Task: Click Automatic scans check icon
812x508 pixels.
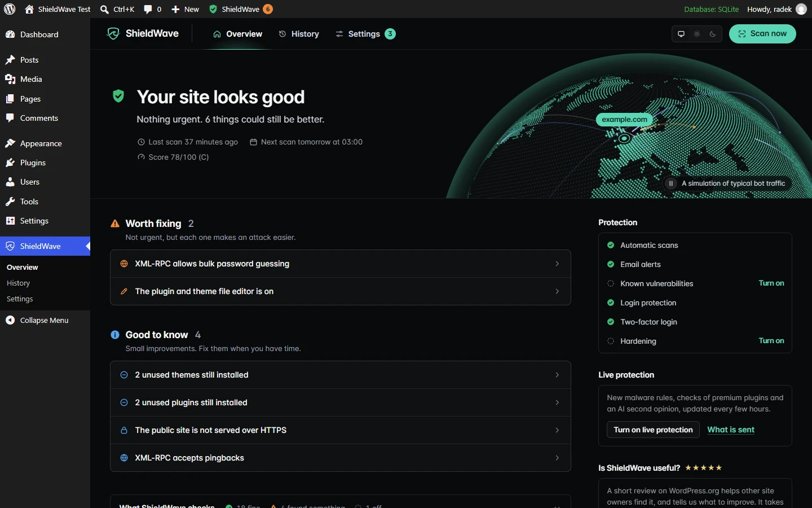Action: pyautogui.click(x=611, y=245)
